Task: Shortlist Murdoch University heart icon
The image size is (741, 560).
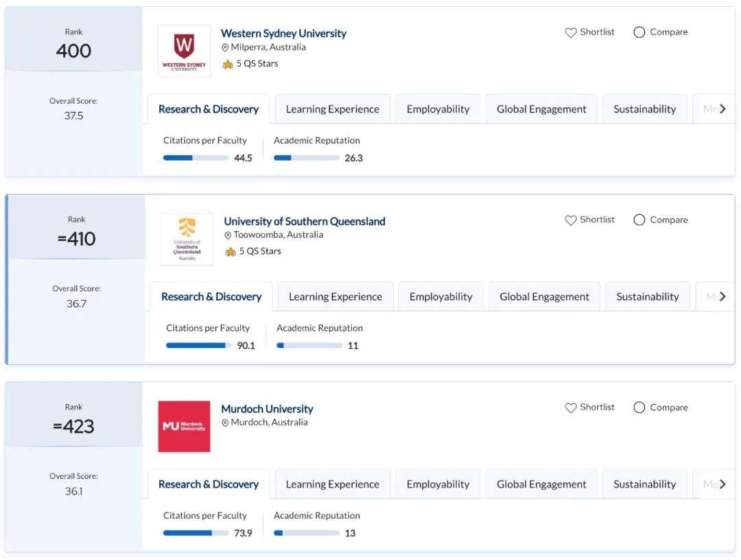Action: click(x=570, y=408)
